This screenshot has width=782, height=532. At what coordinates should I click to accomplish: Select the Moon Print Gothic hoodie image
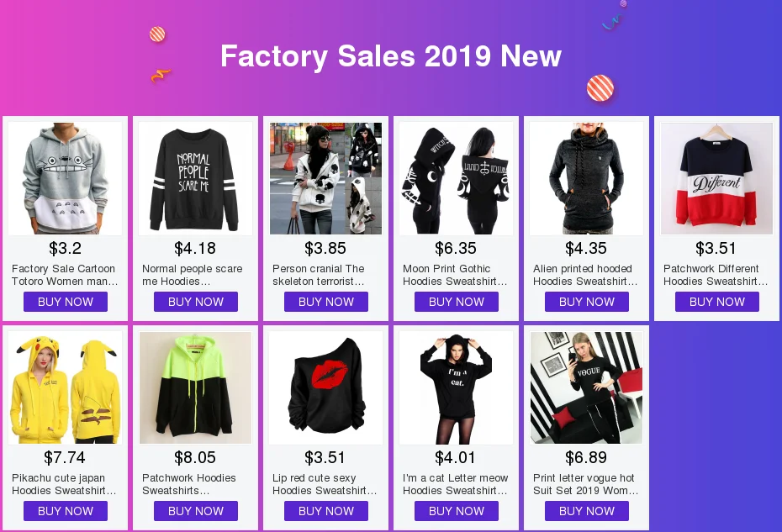[x=456, y=178]
